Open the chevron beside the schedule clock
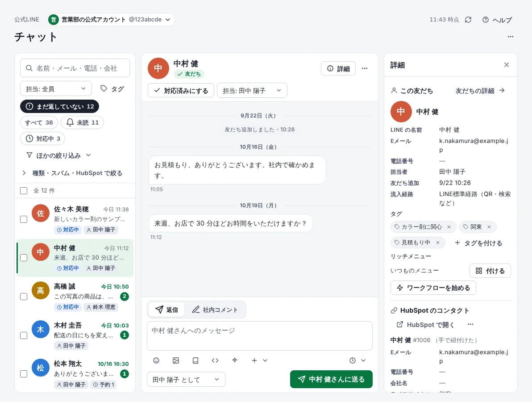 (363, 360)
